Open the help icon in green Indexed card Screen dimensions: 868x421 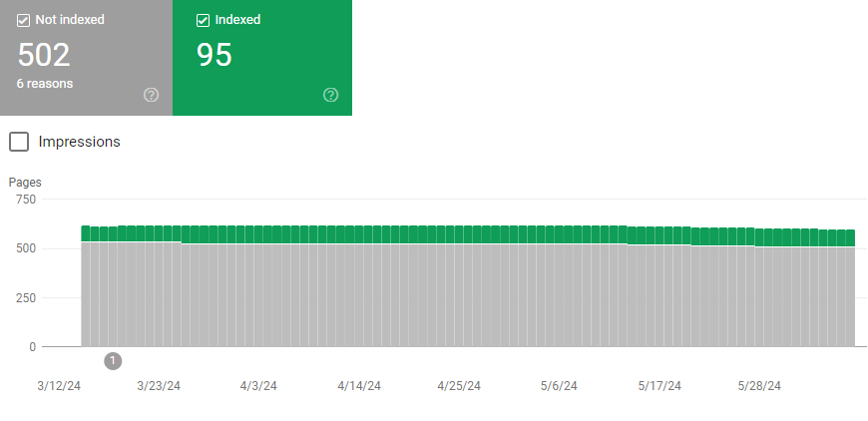tap(330, 95)
